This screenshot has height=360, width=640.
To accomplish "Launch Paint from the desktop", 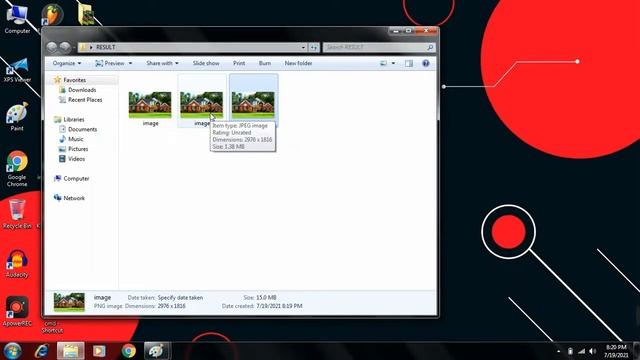I will coord(17,117).
